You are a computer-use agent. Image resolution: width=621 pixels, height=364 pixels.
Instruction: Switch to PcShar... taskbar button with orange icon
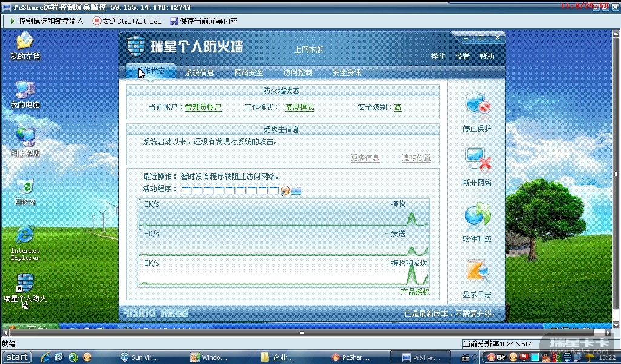[x=351, y=357]
